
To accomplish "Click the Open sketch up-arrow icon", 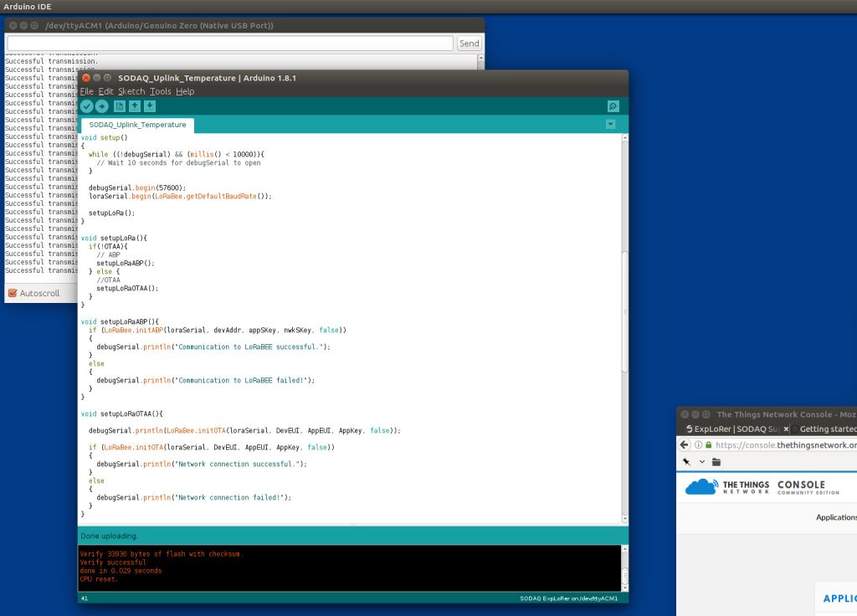I will pos(135,106).
